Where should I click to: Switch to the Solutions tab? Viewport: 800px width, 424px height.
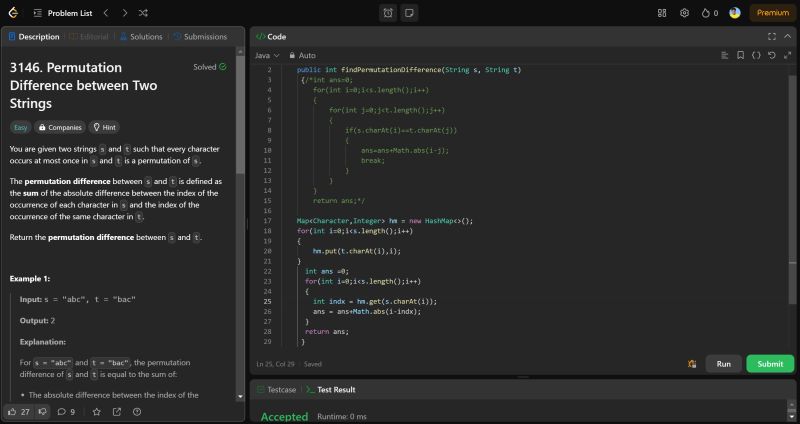click(141, 37)
